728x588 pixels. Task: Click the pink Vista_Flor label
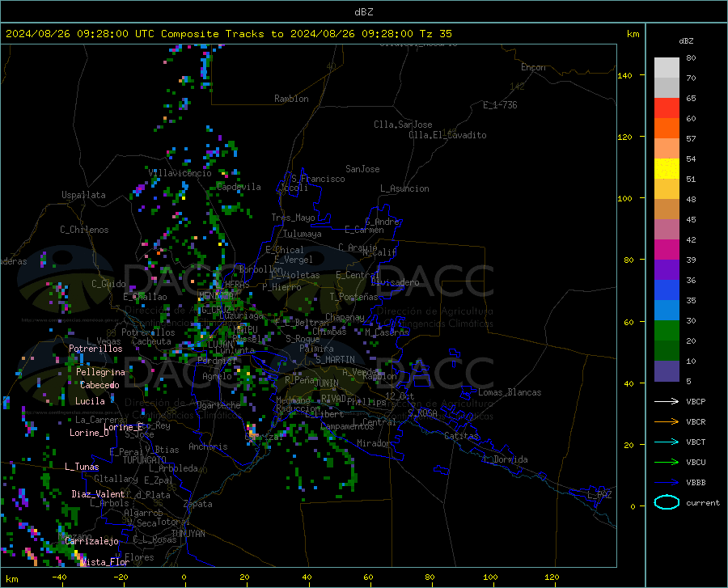coord(105,562)
